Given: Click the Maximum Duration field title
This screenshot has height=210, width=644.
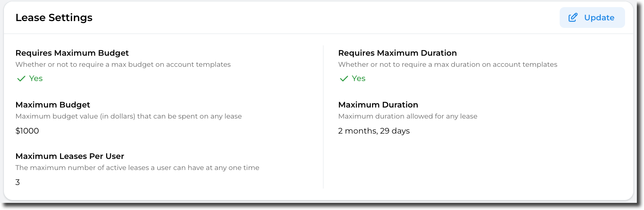Looking at the screenshot, I should (378, 105).
